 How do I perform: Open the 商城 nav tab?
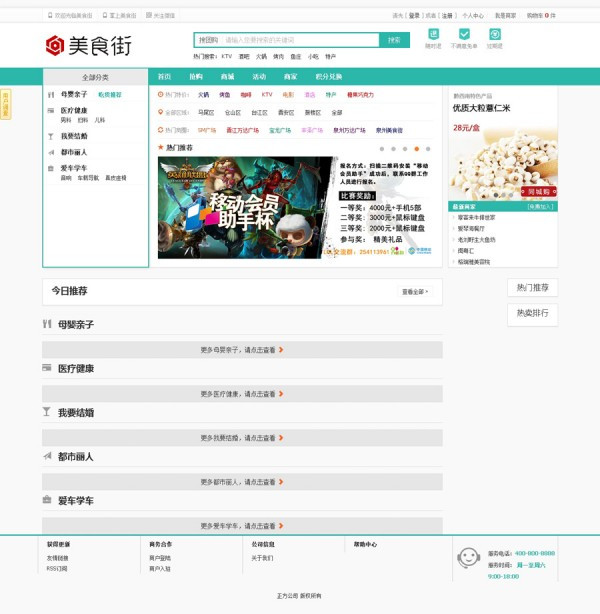pyautogui.click(x=228, y=77)
